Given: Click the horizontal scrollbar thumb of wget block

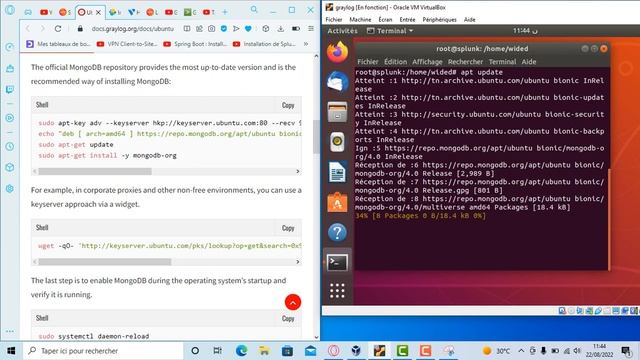Looking at the screenshot, I should coord(104,262).
